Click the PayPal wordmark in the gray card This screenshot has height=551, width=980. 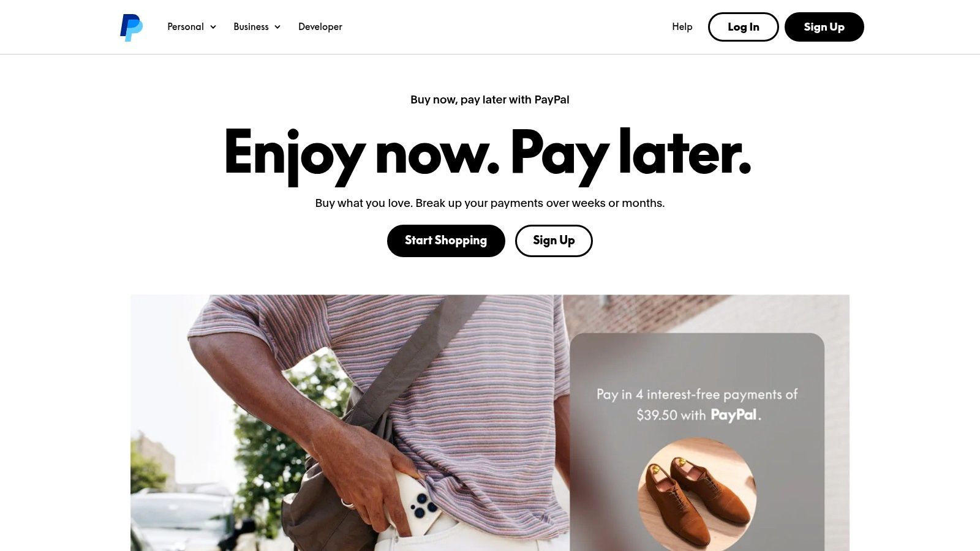click(734, 415)
